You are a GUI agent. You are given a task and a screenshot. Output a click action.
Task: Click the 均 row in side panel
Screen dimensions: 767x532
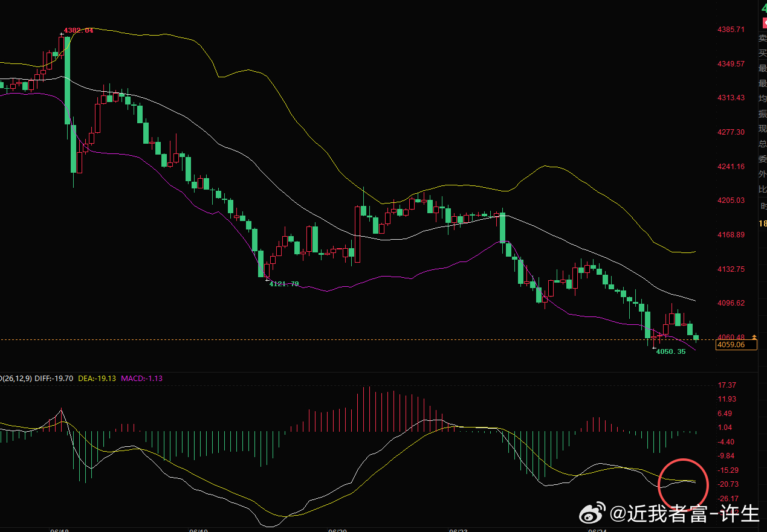click(763, 98)
